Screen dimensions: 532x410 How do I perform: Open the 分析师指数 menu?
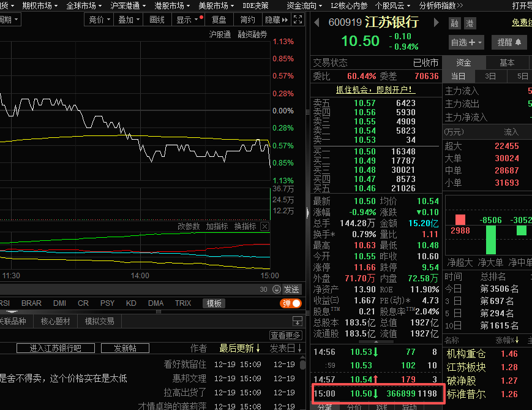[440, 6]
